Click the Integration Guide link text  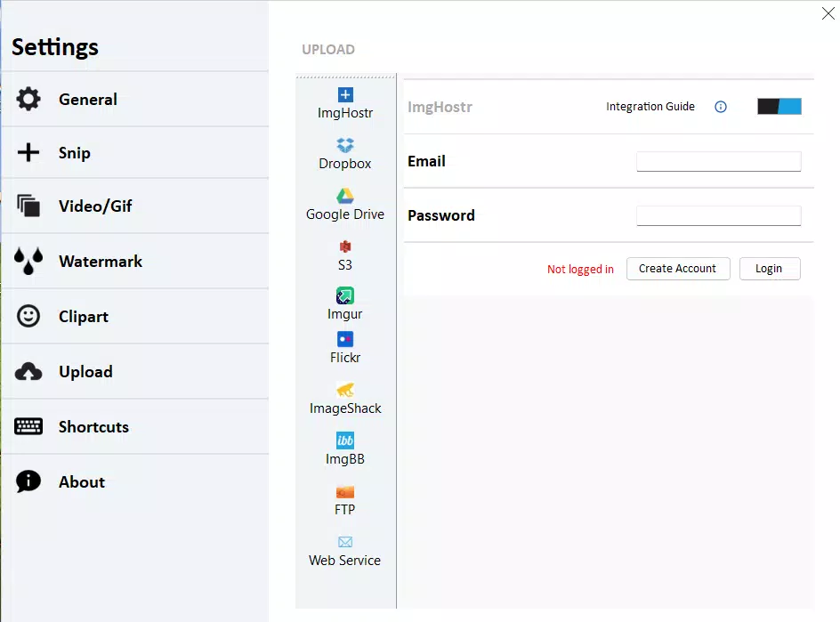coord(650,107)
